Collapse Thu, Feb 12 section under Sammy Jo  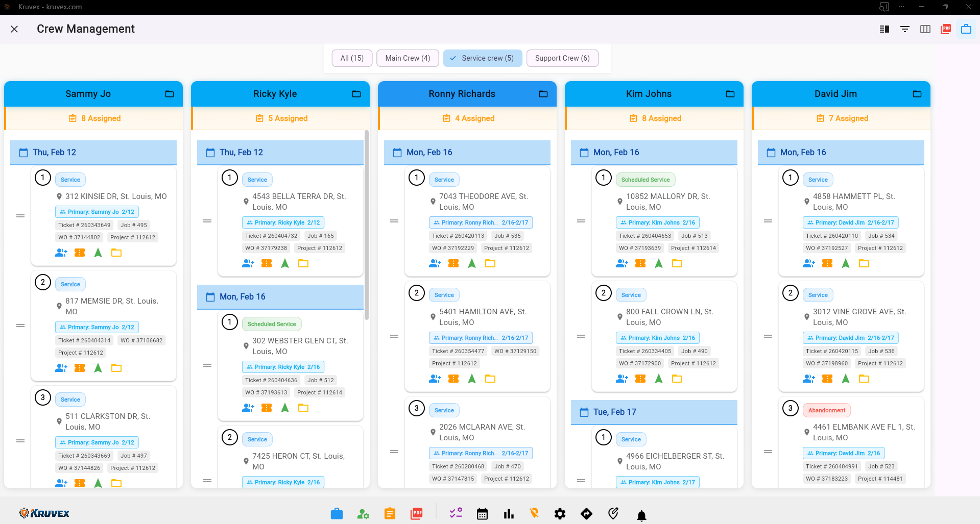coord(93,152)
